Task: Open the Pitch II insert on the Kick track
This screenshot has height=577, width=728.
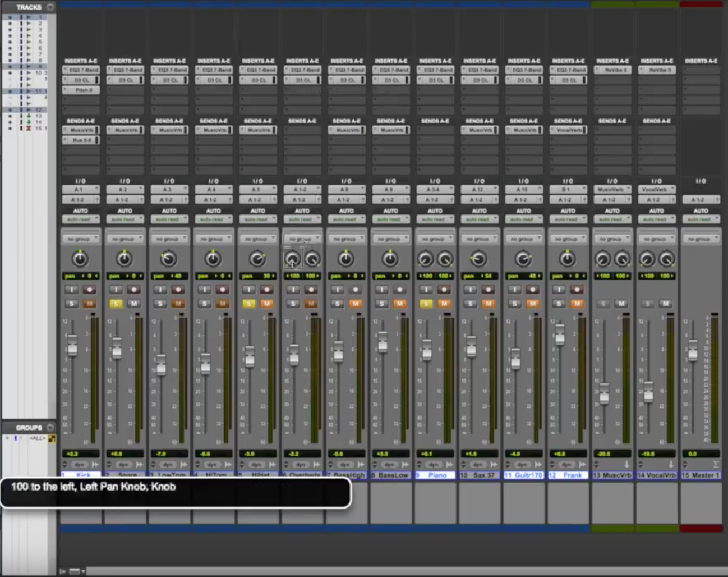Action: pos(81,90)
